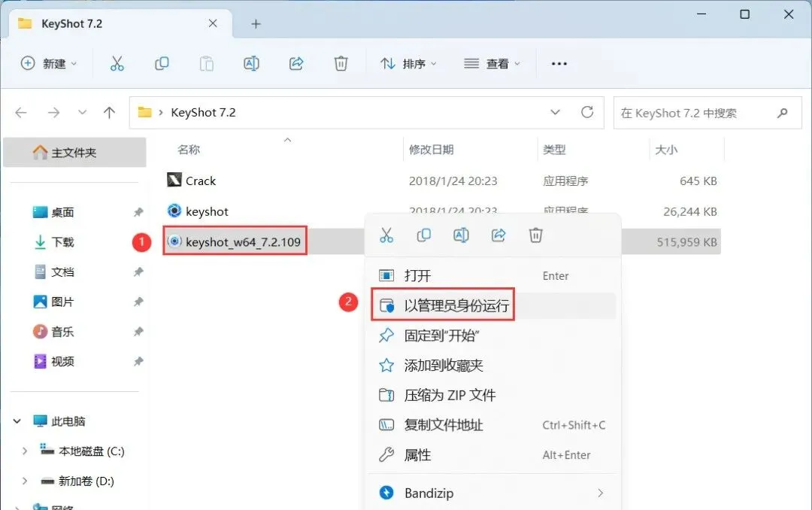Open 视频 in the sidebar
Viewport: 812px width, 510px height.
pos(62,361)
